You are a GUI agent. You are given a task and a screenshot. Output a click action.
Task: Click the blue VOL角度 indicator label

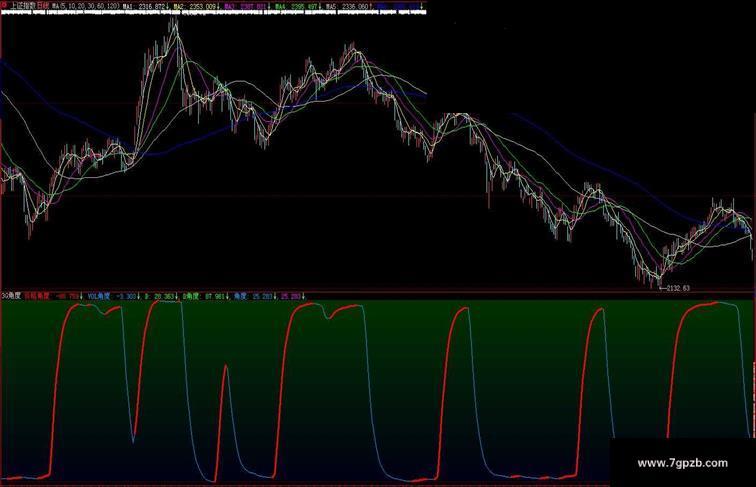pyautogui.click(x=99, y=296)
